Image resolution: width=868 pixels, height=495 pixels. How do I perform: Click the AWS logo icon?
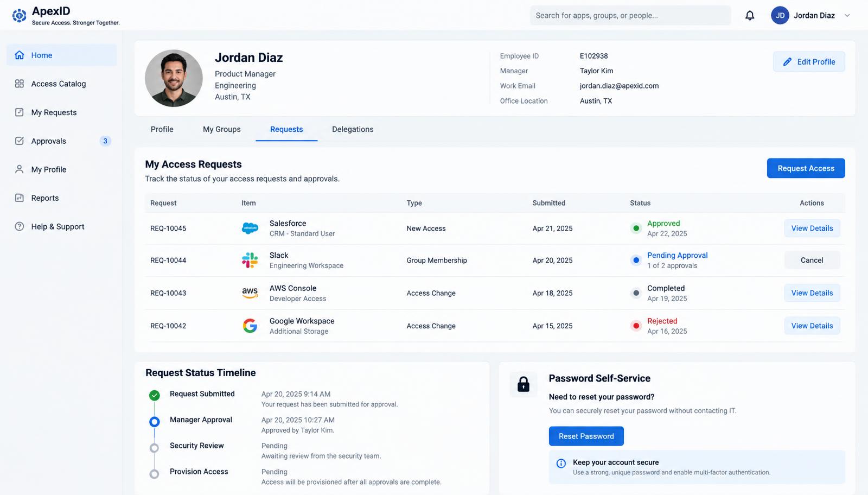pyautogui.click(x=250, y=293)
